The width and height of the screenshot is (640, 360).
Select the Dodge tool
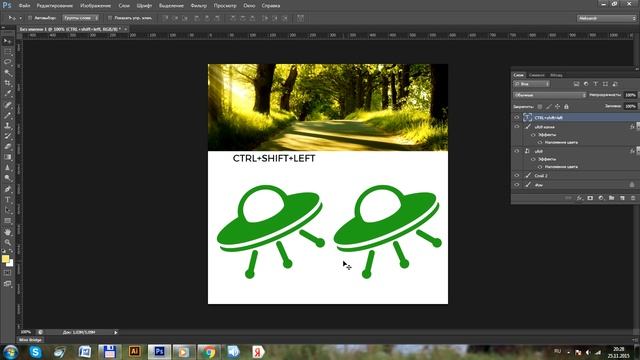[7, 178]
